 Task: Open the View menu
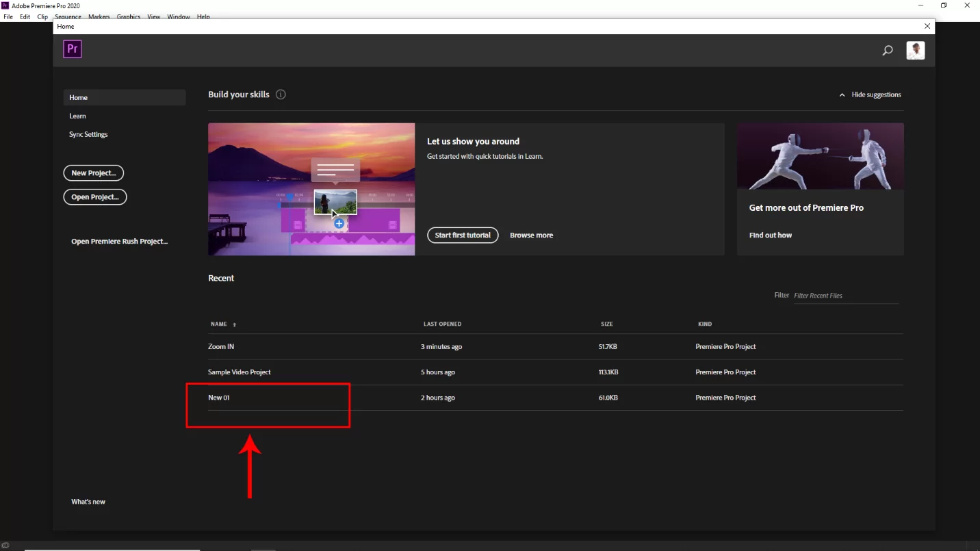click(154, 16)
